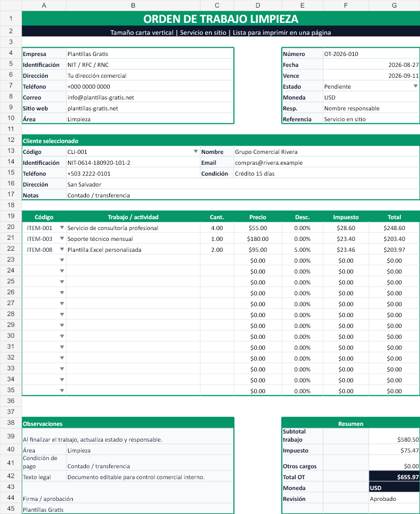Click the email cell info@plantillas-gratis.net
The width and height of the screenshot is (420, 514).
[x=150, y=97]
